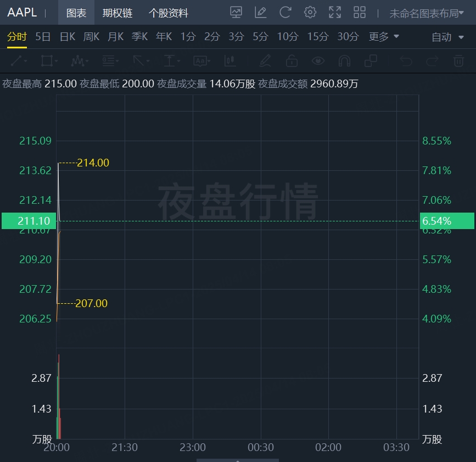Expand the 更多 timeframes dropdown
Screen dimensions: 476x462
pyautogui.click(x=384, y=37)
